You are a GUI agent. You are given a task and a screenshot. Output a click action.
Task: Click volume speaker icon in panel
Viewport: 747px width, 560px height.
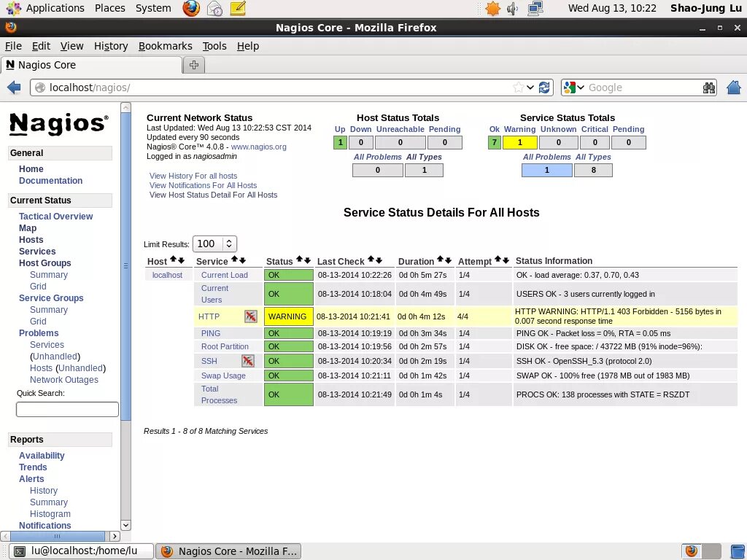513,8
